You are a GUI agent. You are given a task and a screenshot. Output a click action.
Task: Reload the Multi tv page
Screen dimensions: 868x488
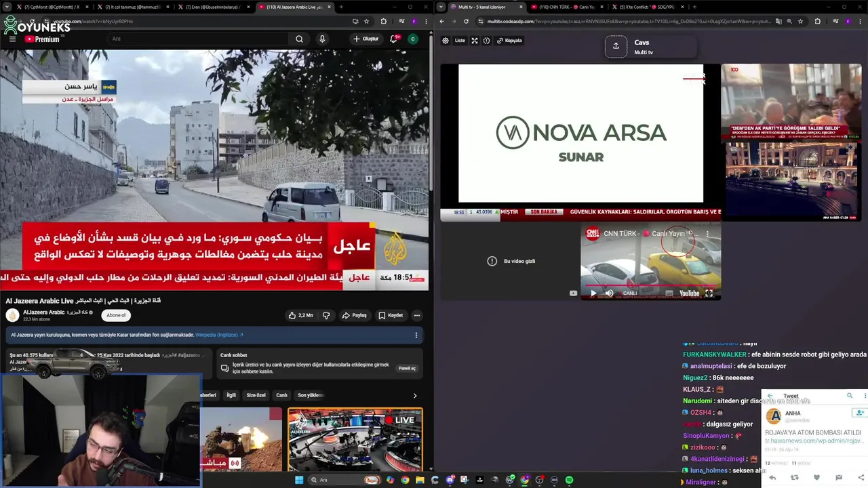(x=466, y=21)
